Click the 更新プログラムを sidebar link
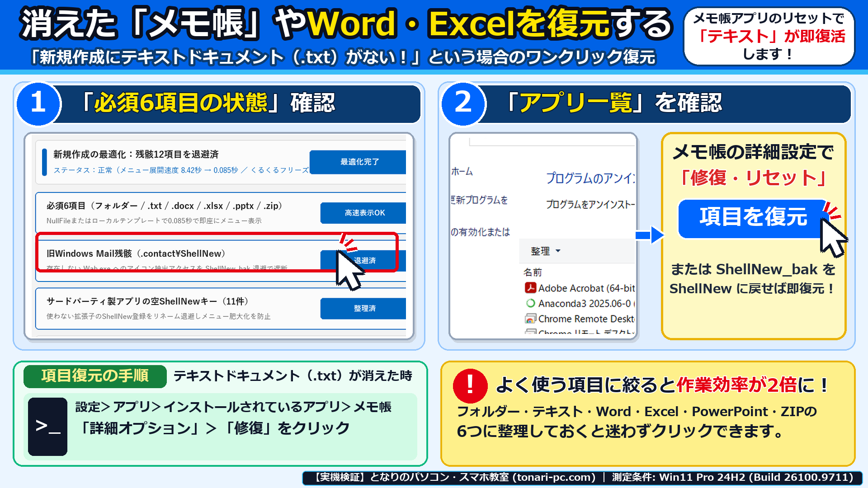868x488 pixels. (x=480, y=200)
